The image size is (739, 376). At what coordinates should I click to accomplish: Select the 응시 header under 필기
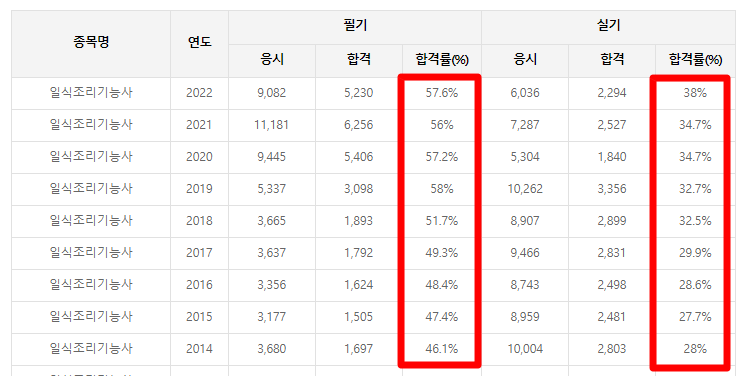272,59
